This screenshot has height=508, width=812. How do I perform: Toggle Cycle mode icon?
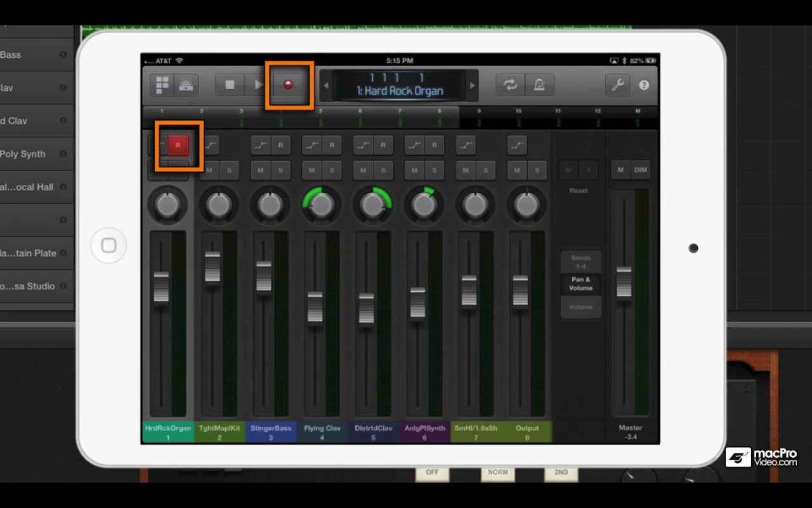click(510, 84)
